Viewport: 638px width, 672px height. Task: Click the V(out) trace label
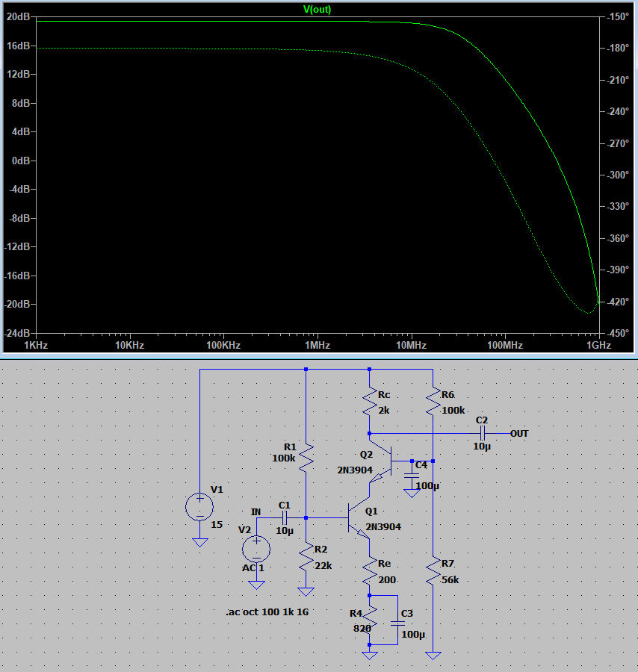point(317,10)
